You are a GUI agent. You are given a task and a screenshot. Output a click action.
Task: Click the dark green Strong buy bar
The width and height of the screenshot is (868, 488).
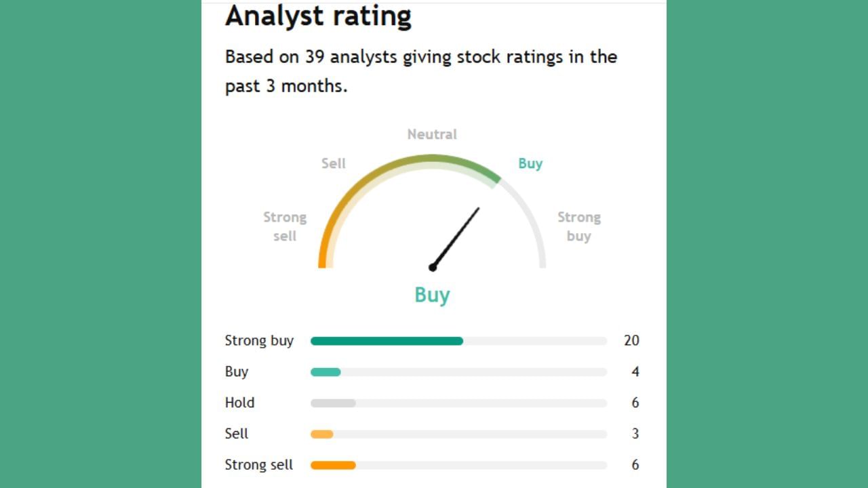coord(387,341)
